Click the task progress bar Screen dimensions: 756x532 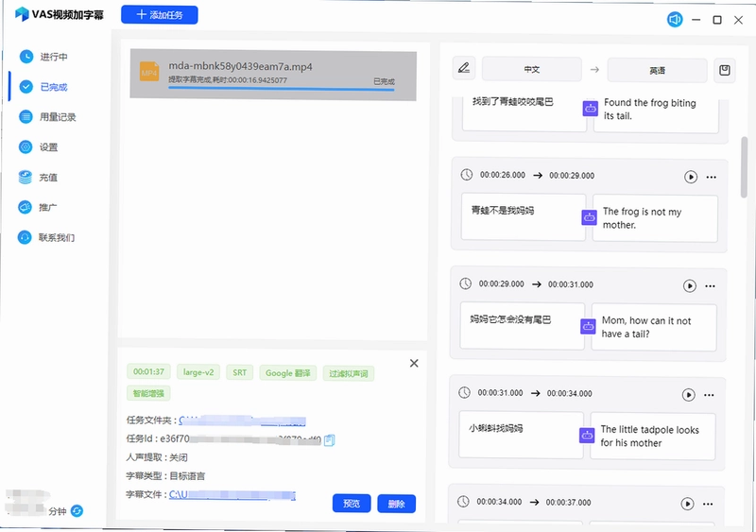(x=281, y=89)
